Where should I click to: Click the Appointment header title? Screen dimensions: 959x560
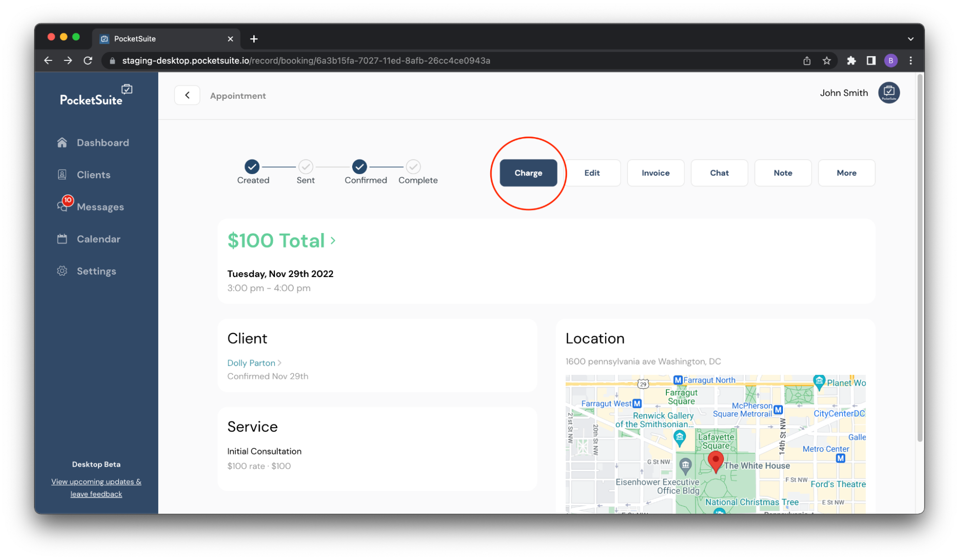coord(238,95)
